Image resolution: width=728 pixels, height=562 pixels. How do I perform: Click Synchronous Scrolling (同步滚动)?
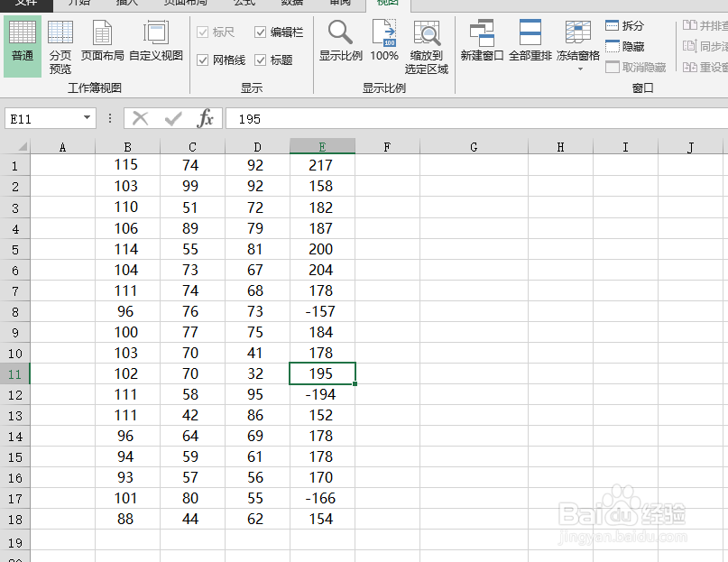705,46
